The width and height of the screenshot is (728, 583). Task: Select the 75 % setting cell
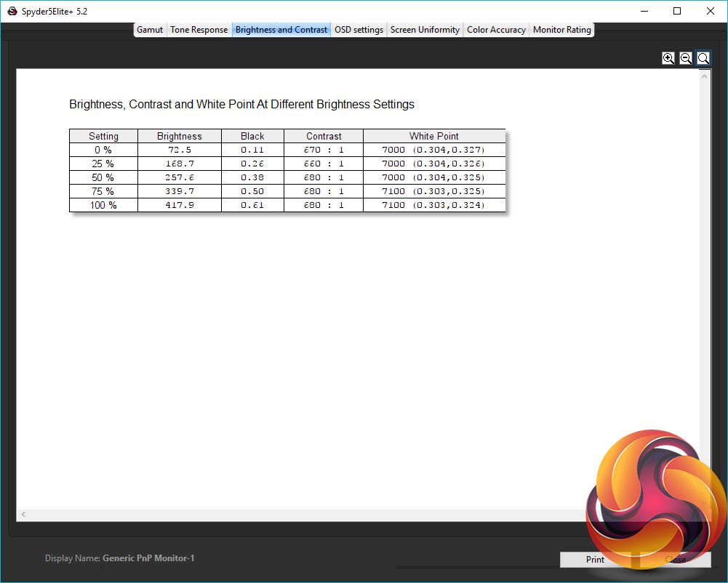click(103, 191)
